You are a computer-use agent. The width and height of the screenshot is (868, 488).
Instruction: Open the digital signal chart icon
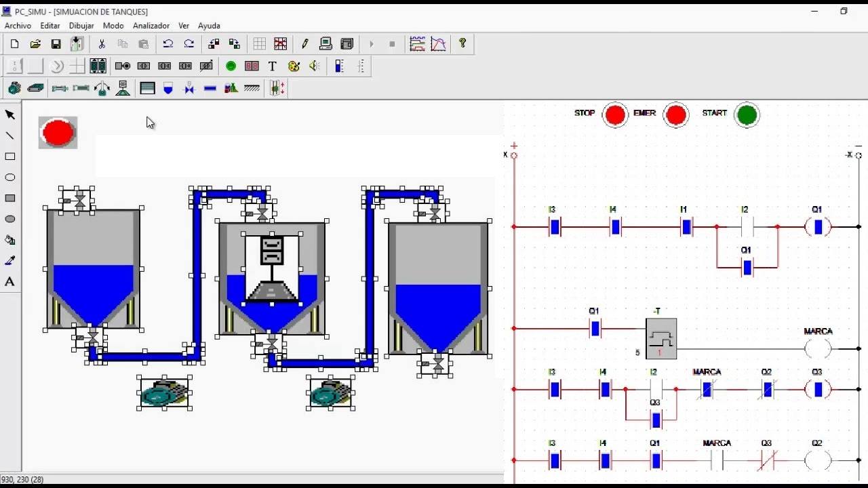418,44
